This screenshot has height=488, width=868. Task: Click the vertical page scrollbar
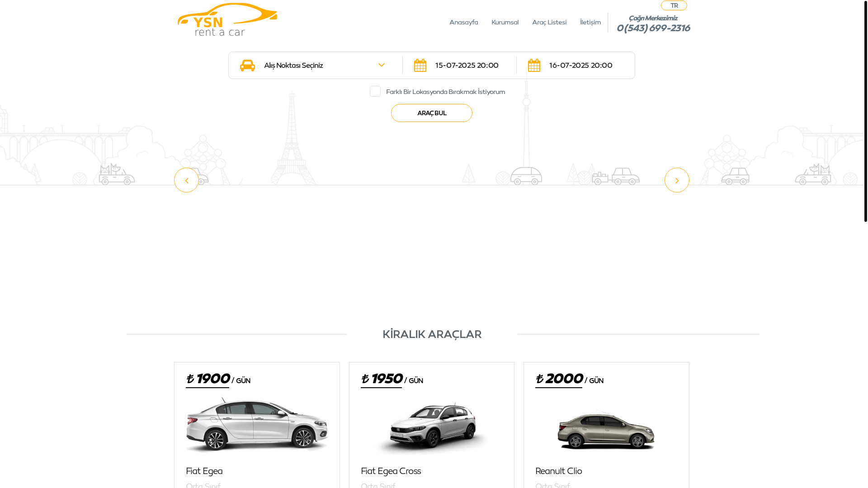866,111
